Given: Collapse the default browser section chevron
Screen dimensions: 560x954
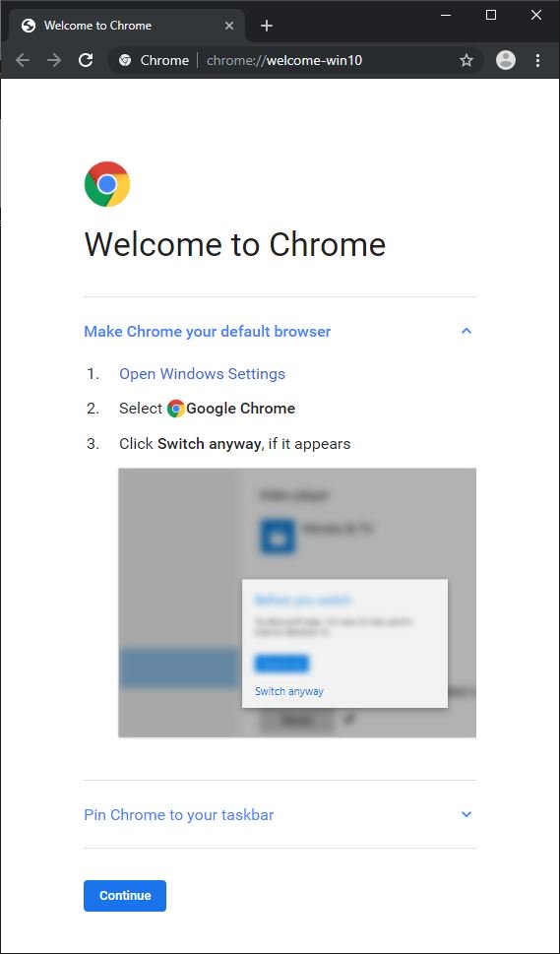Looking at the screenshot, I should [467, 331].
